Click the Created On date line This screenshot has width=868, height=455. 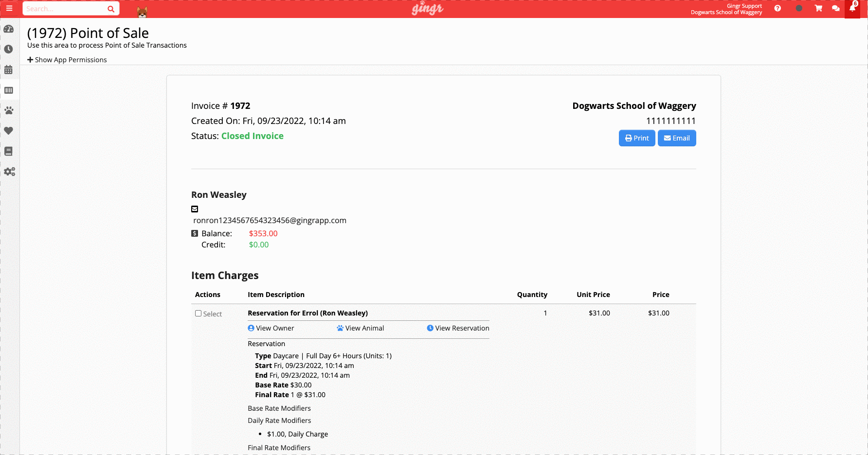269,121
